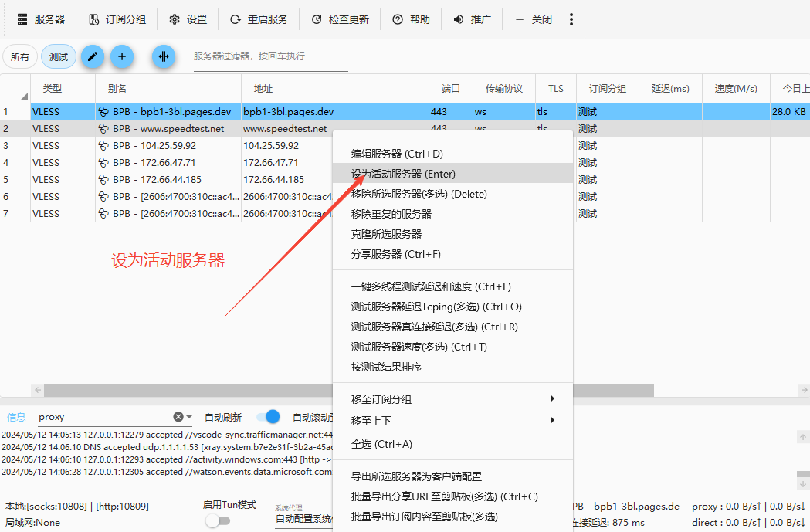
Task: Click the pencil edit subscription group icon
Action: [x=93, y=56]
